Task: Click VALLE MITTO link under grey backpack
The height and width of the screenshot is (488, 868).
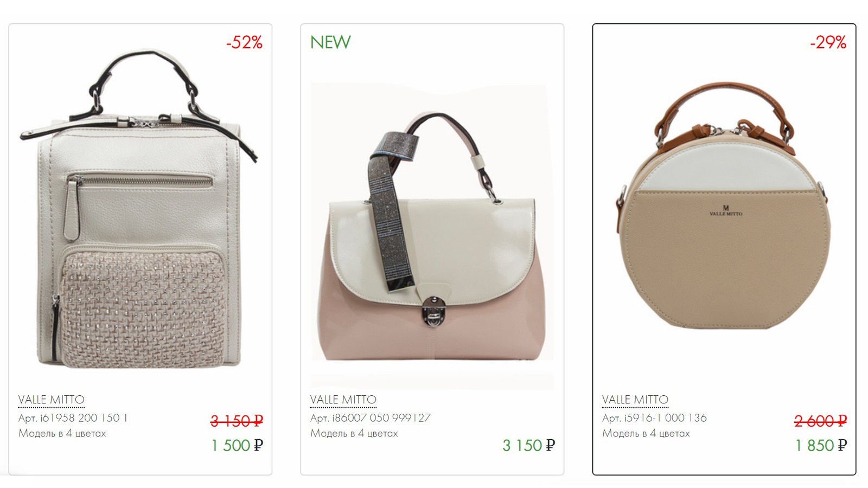Action: pyautogui.click(x=52, y=400)
